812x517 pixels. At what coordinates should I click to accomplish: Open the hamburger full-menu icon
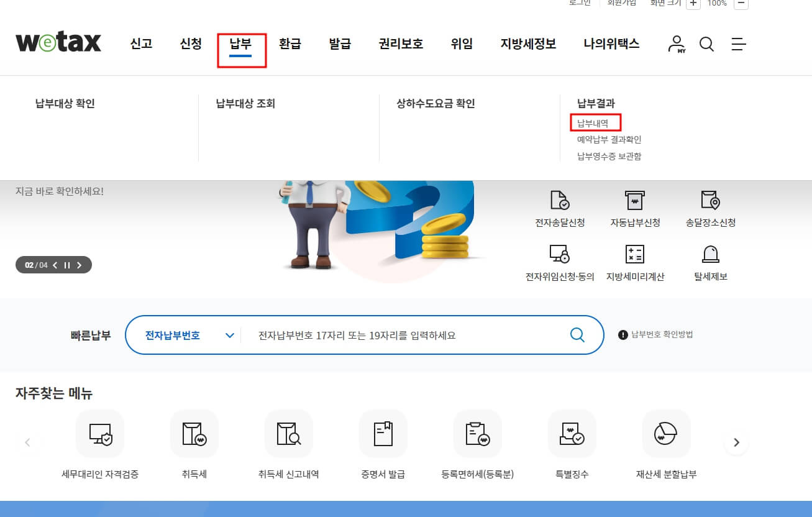pos(738,43)
